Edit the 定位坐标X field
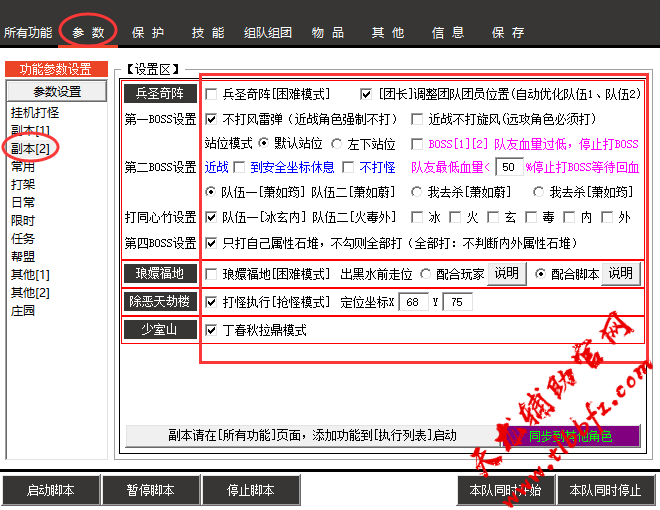The image size is (660, 510). 413,302
